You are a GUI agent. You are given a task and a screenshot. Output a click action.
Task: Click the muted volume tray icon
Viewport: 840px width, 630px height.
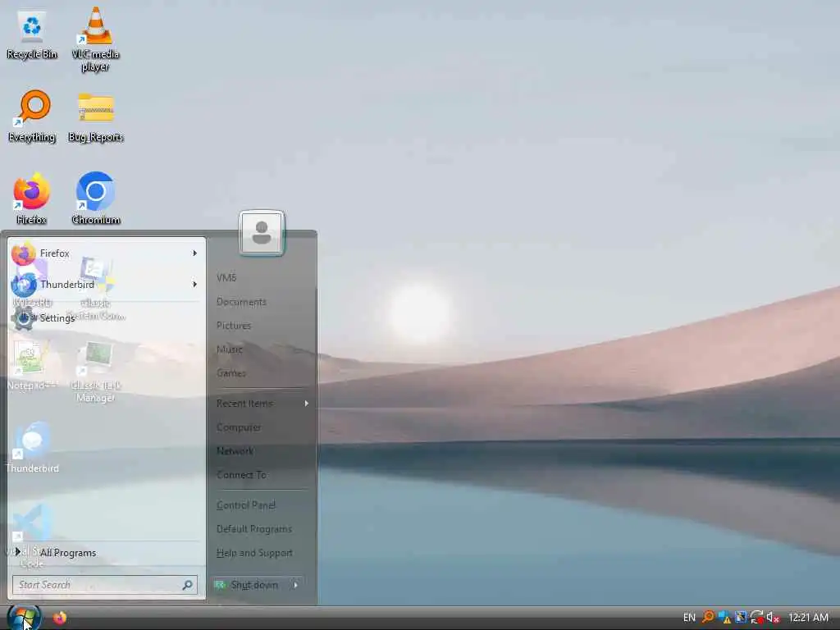coord(773,617)
